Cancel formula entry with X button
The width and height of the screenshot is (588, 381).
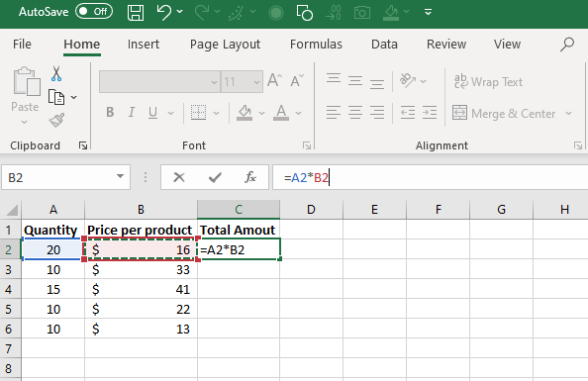click(x=179, y=177)
